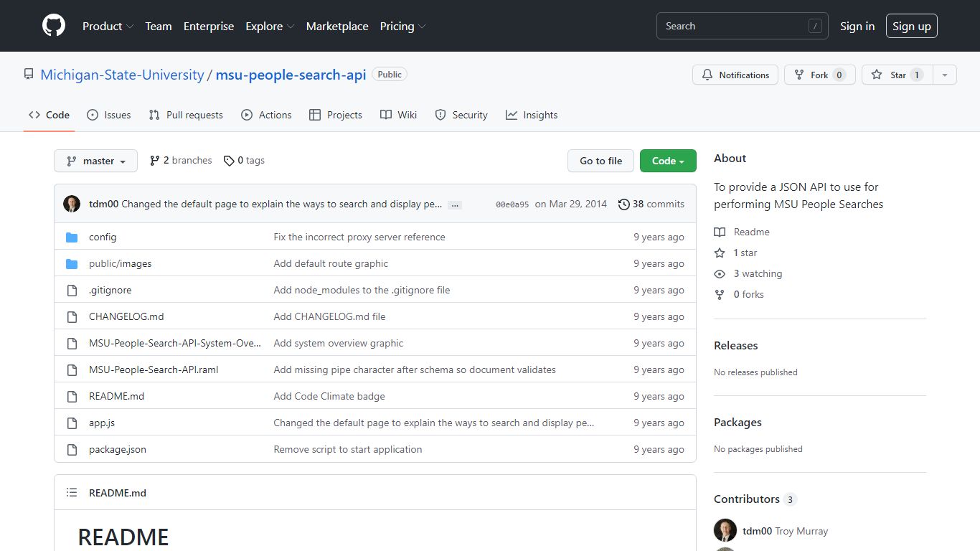
Task: Open commit 'Fix the incorrect proxy server reference'
Action: [x=359, y=237]
